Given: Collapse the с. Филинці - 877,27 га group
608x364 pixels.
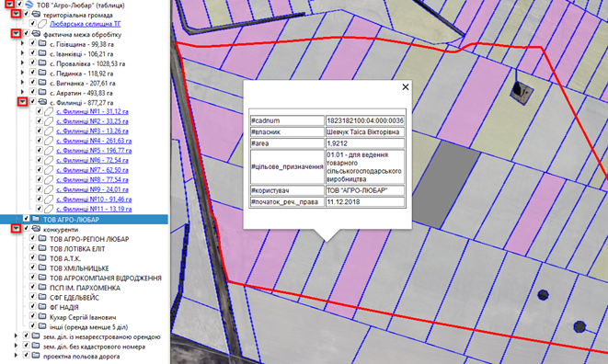Looking at the screenshot, I should [x=23, y=102].
